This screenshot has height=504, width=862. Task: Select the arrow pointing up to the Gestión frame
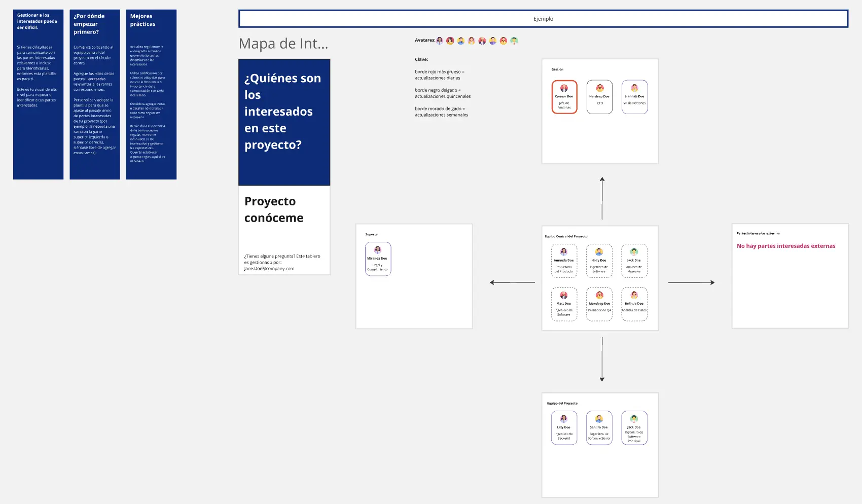pyautogui.click(x=602, y=198)
